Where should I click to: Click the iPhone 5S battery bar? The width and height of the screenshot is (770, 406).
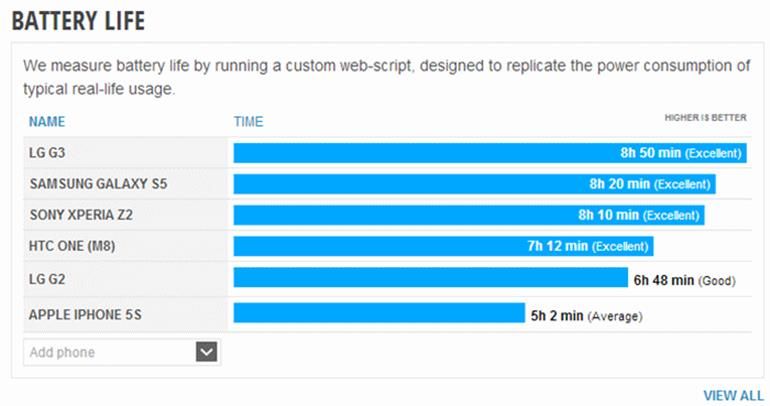[x=379, y=314]
